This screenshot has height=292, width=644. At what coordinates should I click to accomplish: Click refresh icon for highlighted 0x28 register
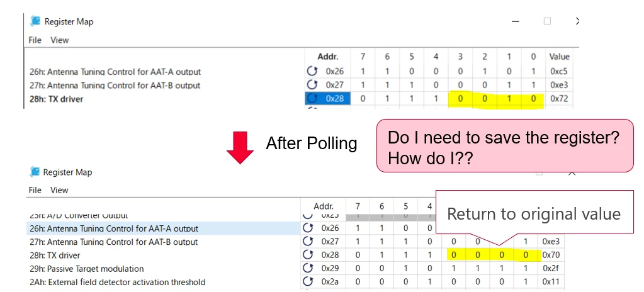(x=312, y=99)
